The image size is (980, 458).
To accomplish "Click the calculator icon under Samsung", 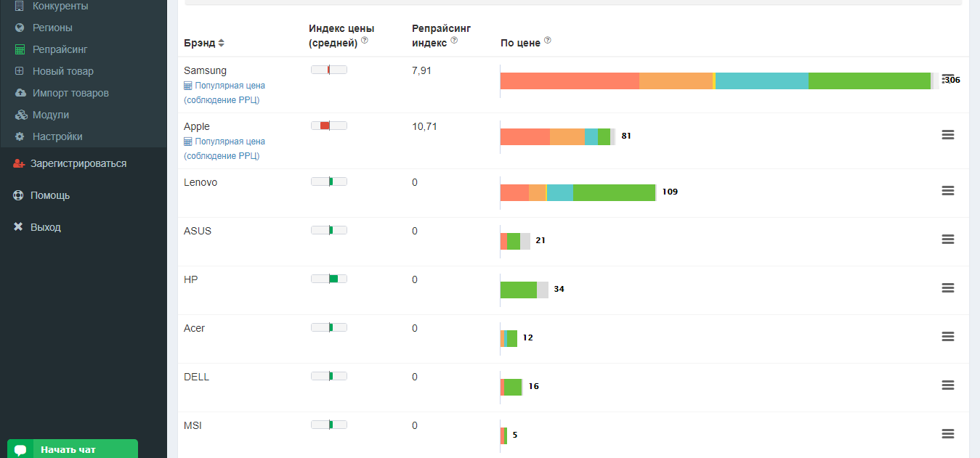I will pyautogui.click(x=188, y=86).
